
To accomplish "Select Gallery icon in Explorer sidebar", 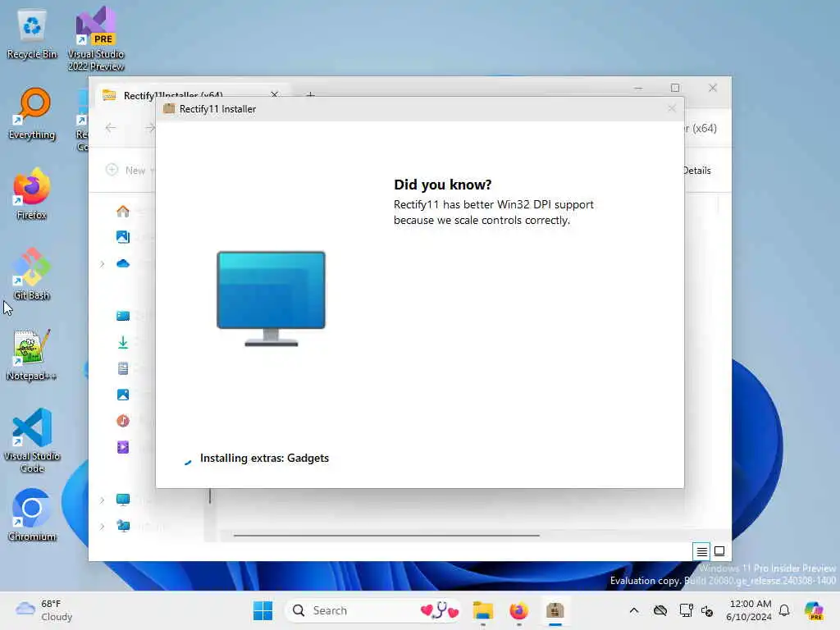I will click(123, 237).
